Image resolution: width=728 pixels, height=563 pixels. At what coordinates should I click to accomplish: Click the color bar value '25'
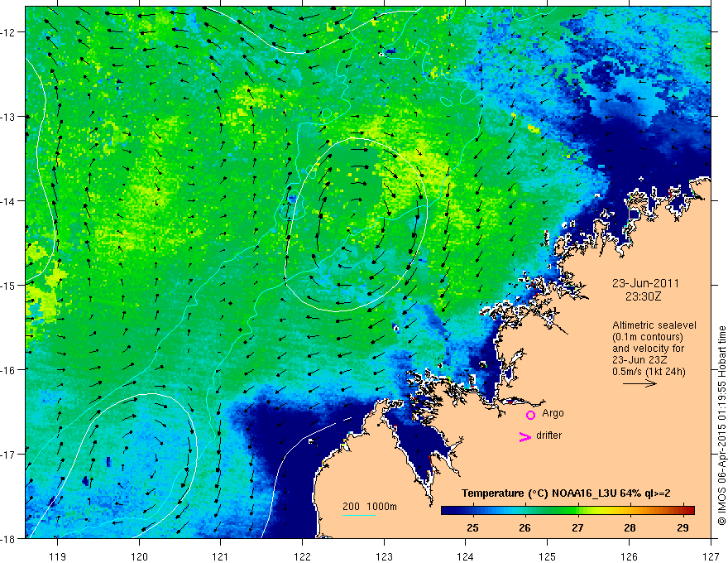click(x=472, y=527)
